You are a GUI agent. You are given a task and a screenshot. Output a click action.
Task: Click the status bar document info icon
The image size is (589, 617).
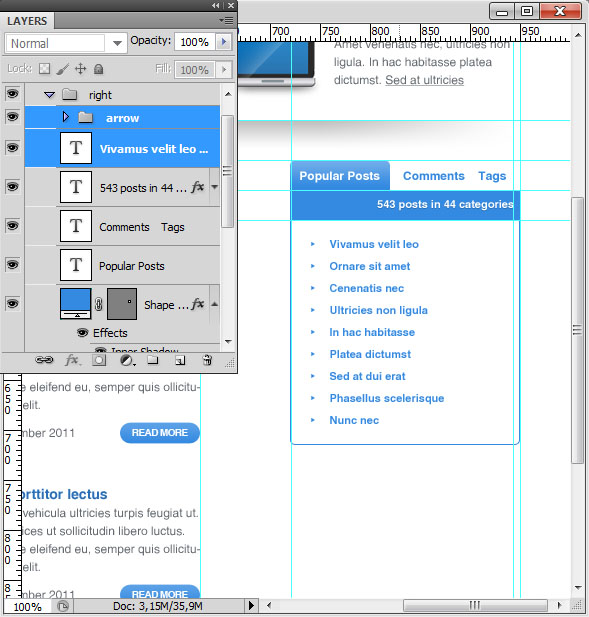click(x=63, y=606)
